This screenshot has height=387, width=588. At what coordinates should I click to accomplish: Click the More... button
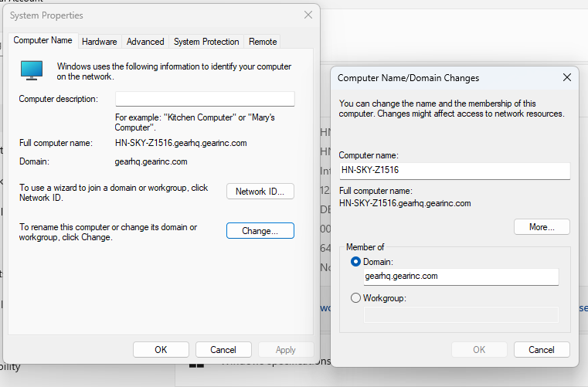(x=542, y=227)
